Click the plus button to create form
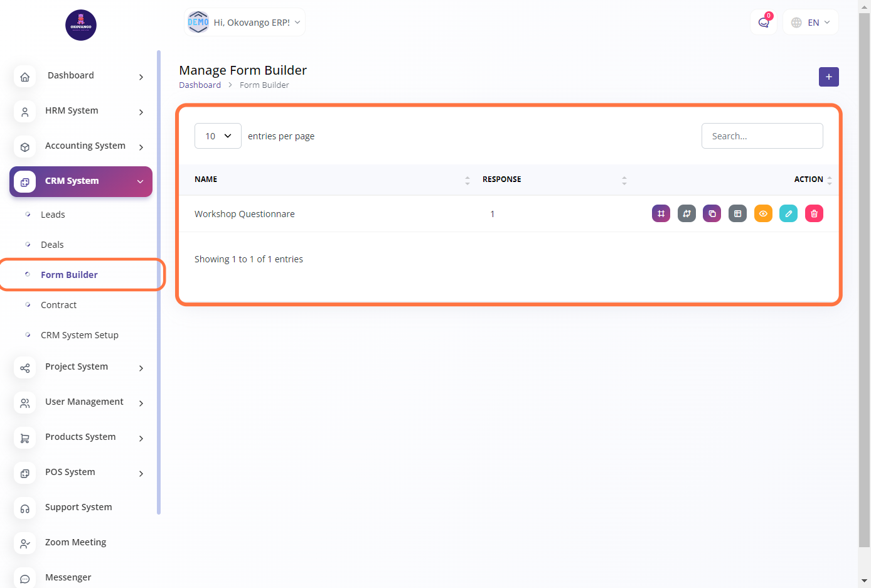The width and height of the screenshot is (871, 588). click(828, 77)
